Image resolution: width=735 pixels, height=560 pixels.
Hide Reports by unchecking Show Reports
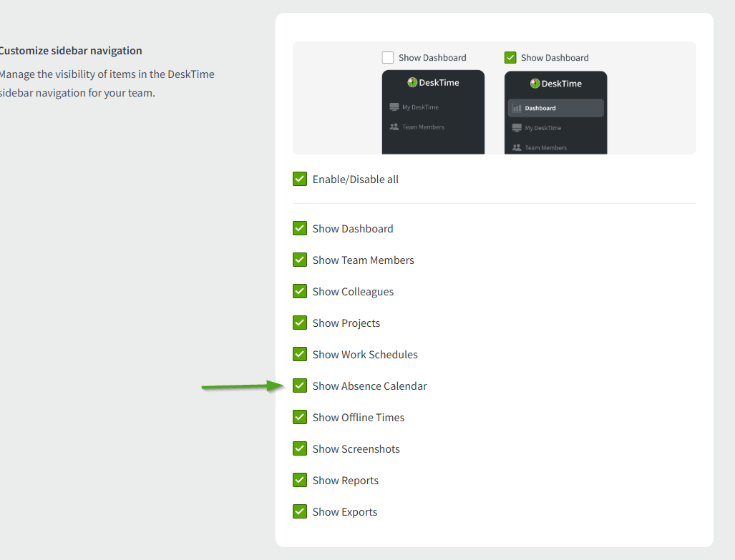click(x=300, y=480)
